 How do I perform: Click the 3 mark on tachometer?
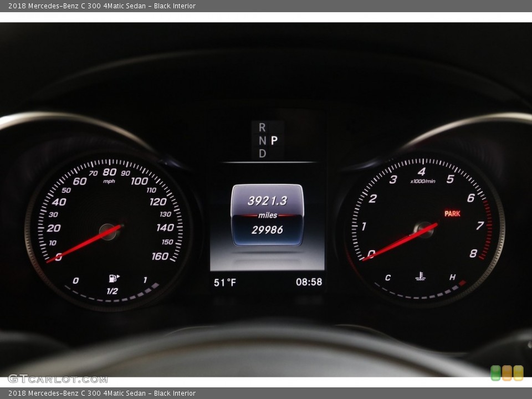coord(393,179)
